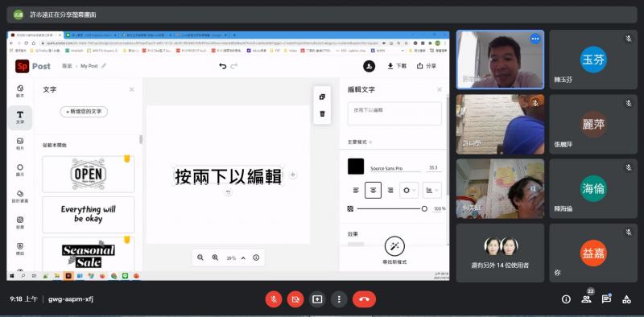Open Meet activities panel
This screenshot has height=317, width=644.
tap(626, 299)
